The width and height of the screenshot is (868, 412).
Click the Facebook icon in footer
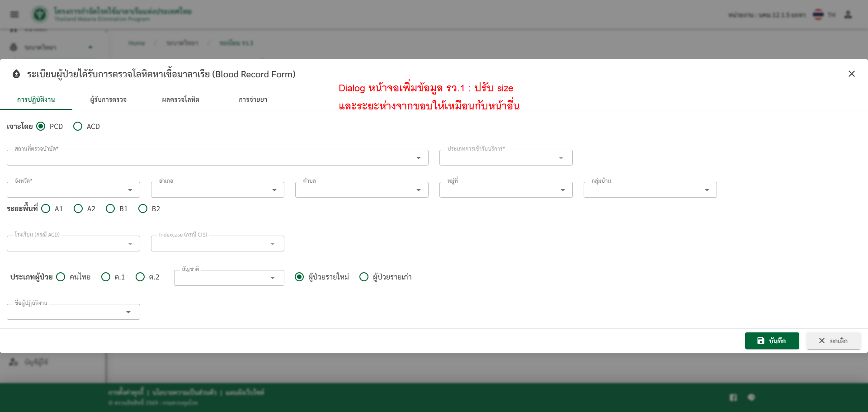[733, 397]
